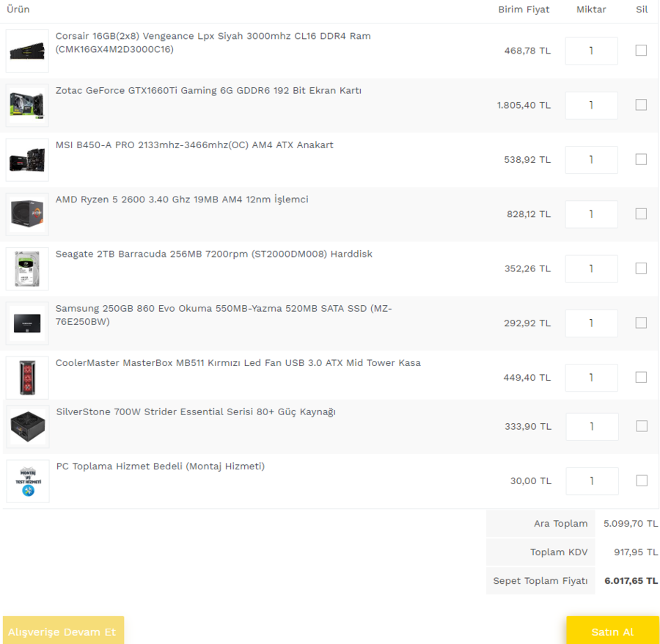Click the quantity field for Zotac GTX1660Ti
This screenshot has width=660, height=644.
591,105
